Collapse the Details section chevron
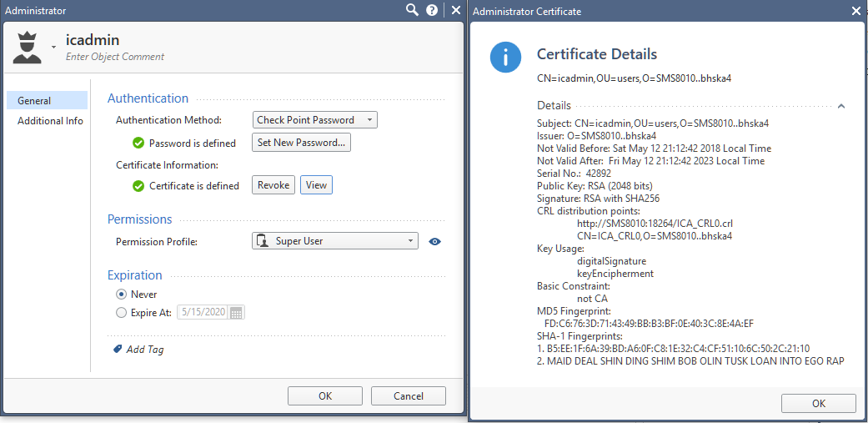The height and width of the screenshot is (423, 868). point(840,106)
